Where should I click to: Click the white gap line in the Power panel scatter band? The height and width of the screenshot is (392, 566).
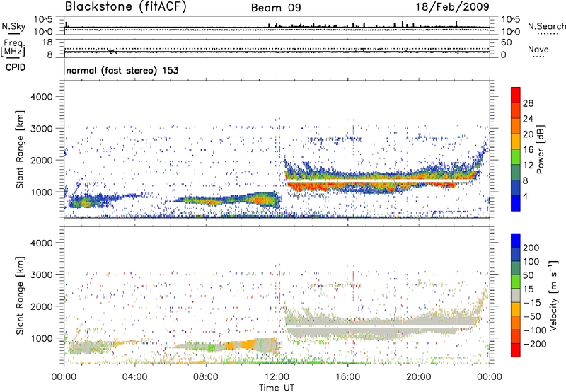[x=379, y=180]
